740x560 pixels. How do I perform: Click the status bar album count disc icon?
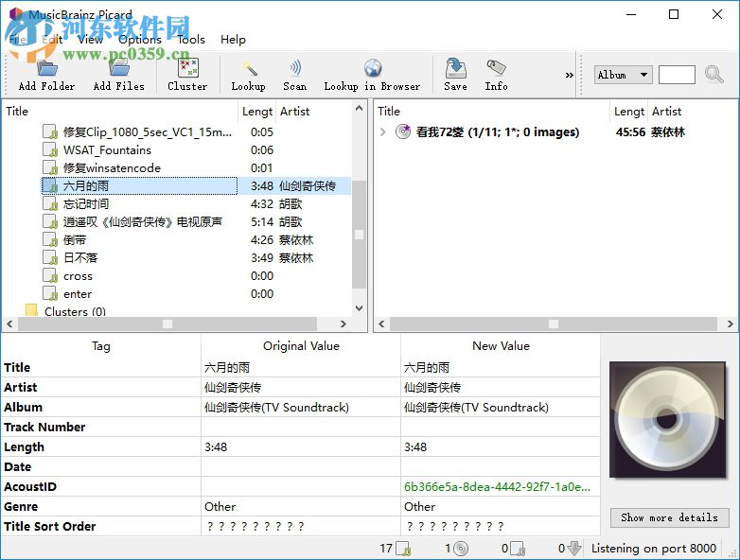click(461, 549)
